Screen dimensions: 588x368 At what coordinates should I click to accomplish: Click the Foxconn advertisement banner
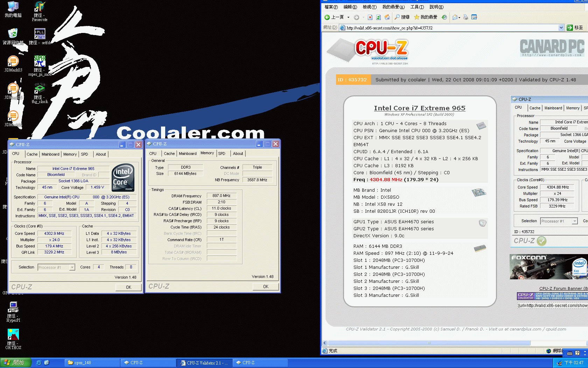(548, 267)
